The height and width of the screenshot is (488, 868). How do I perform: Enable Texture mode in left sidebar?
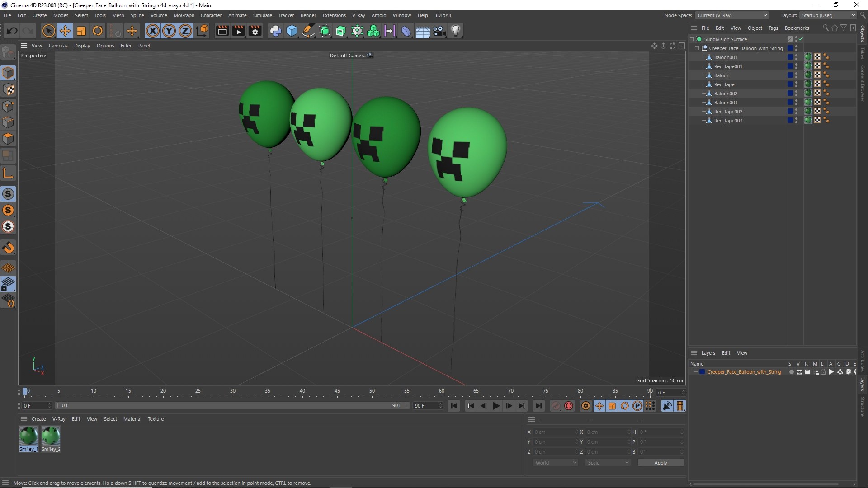click(x=9, y=89)
